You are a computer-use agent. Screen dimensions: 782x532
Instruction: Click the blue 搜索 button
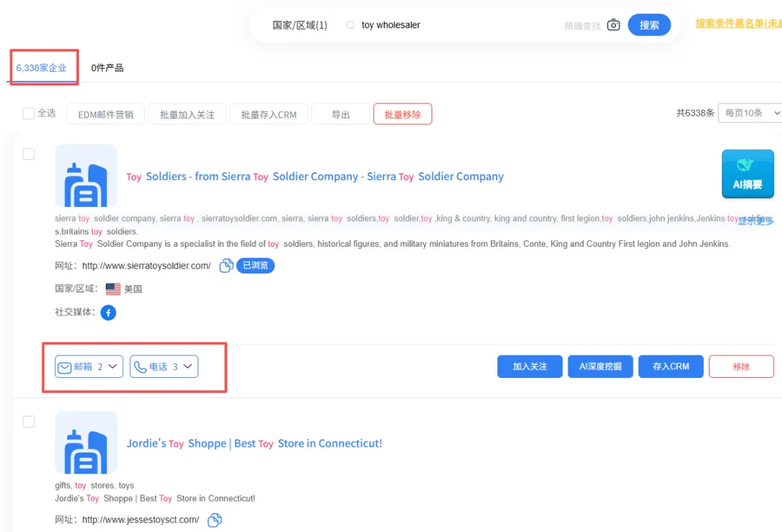coord(649,25)
